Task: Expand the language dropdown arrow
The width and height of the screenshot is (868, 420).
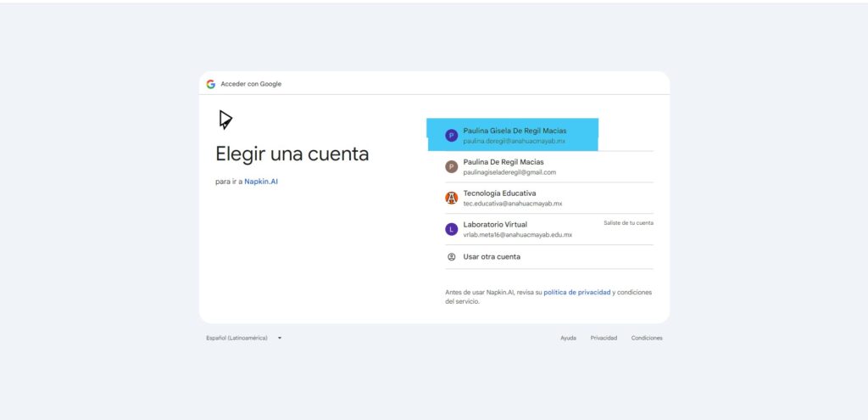Action: (280, 338)
